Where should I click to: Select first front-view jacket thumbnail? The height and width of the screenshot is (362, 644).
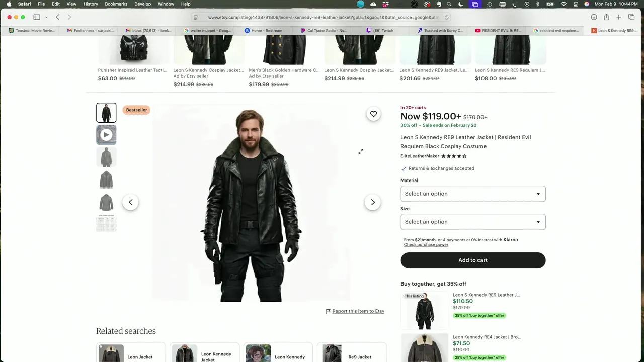point(106,113)
